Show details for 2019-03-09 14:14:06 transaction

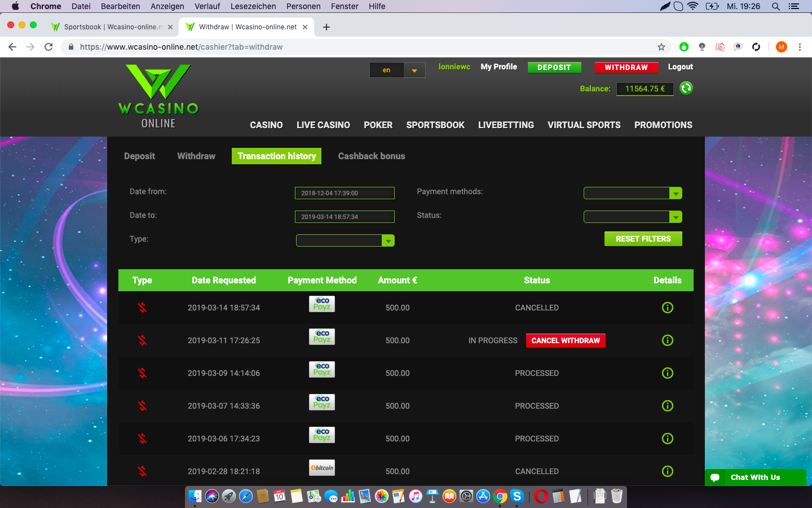point(668,373)
